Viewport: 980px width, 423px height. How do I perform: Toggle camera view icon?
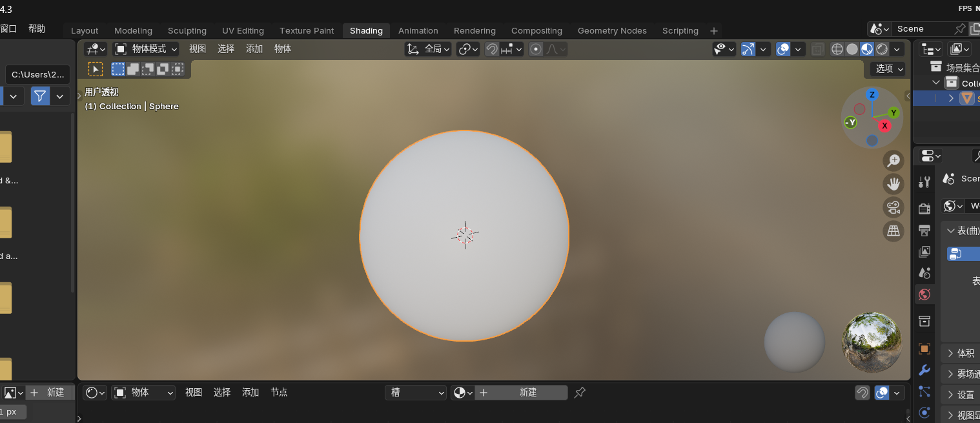click(x=893, y=207)
